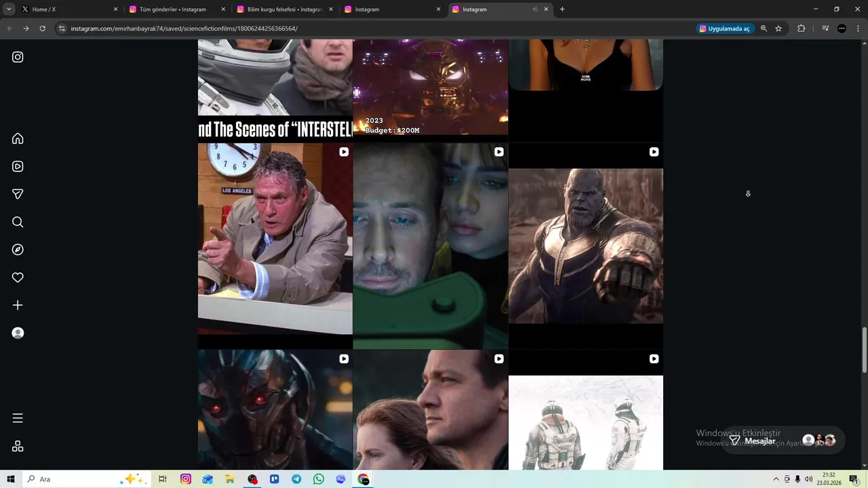The image size is (868, 488).
Task: Close the Home / X tab
Action: [115, 9]
